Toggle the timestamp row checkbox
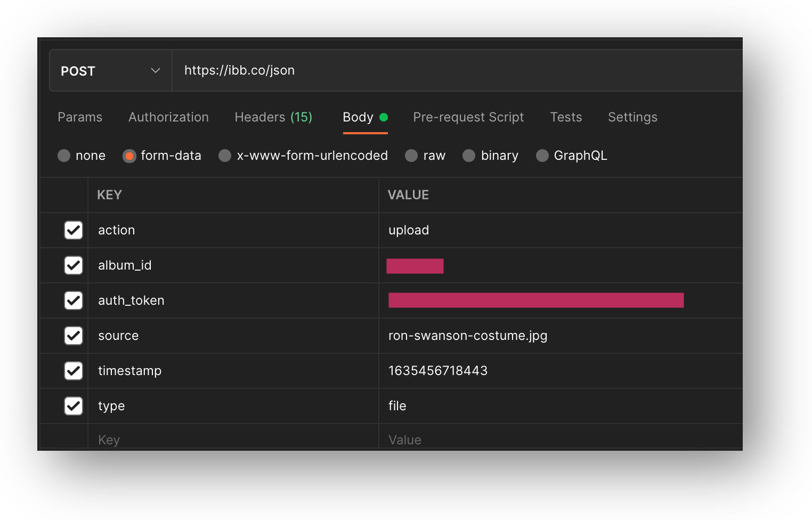Viewport: 812px width, 520px height. pos(74,371)
